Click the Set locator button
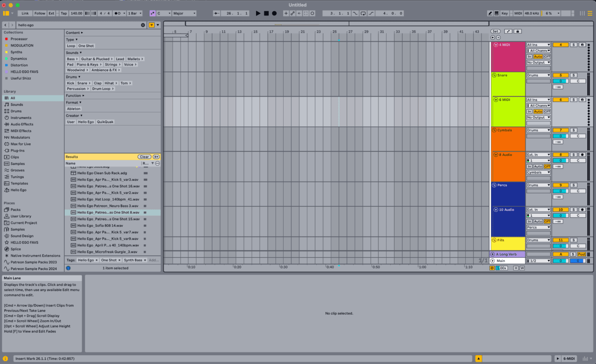The height and width of the screenshot is (364, 596). pos(495,31)
